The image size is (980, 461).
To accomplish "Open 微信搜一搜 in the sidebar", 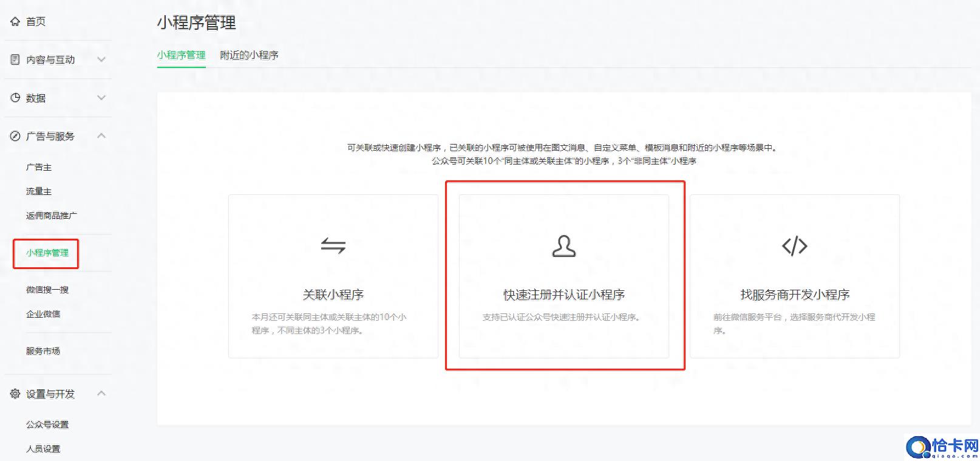I will coord(47,290).
